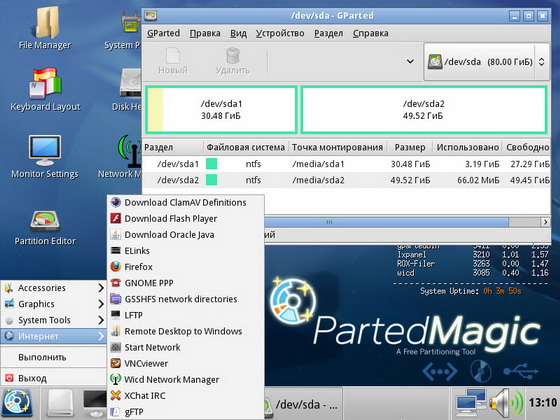Select the /dev/sda2 partition graphic block
Viewport: 560px width, 420px height.
(424, 110)
